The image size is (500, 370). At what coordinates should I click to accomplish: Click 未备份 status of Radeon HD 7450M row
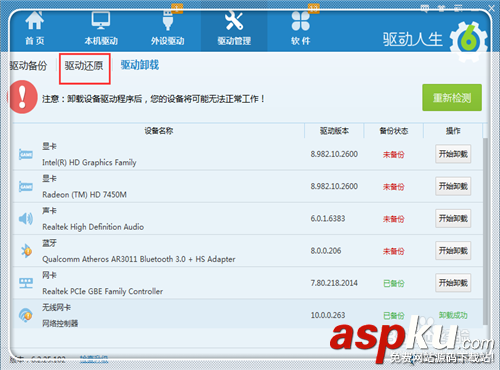[x=394, y=187]
